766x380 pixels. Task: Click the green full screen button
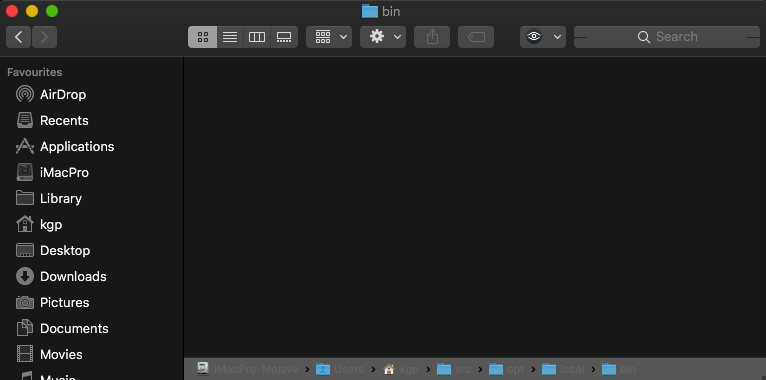click(52, 11)
